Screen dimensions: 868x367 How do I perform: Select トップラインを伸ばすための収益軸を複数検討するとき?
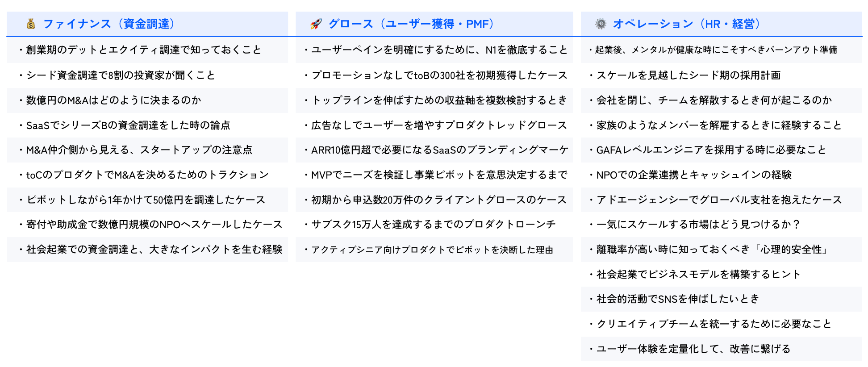pos(434,100)
